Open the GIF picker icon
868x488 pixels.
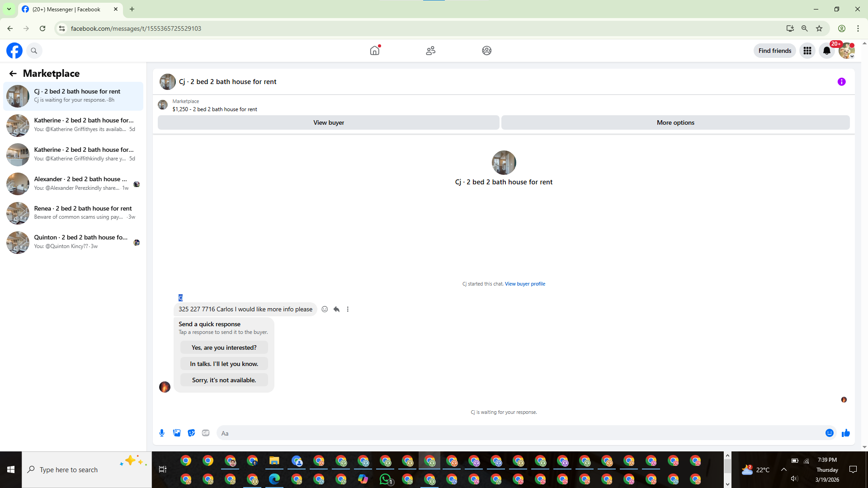tap(206, 433)
